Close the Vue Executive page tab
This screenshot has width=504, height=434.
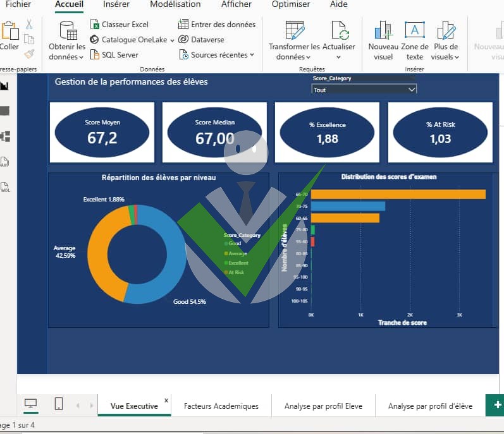tap(166, 401)
